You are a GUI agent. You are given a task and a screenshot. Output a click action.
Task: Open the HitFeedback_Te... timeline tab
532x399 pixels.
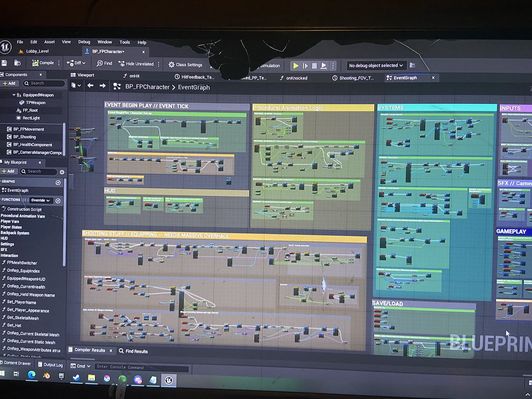[194, 77]
